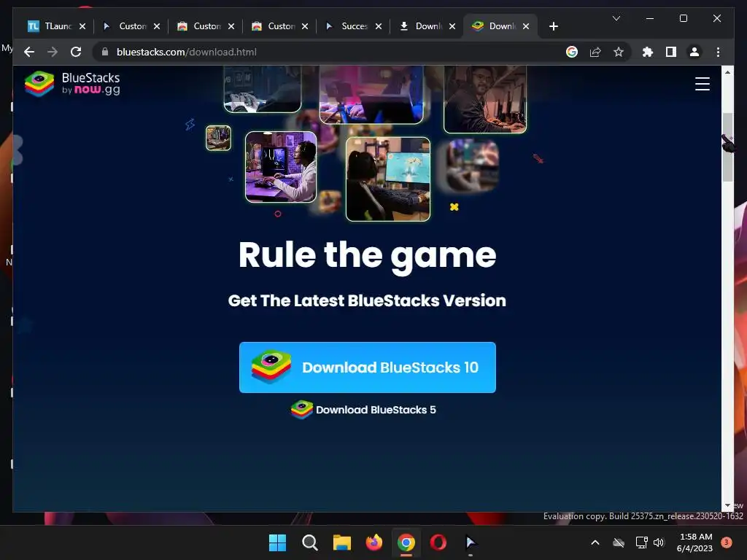The width and height of the screenshot is (747, 560).
Task: Click the scrollbar down arrow
Action: point(727,506)
